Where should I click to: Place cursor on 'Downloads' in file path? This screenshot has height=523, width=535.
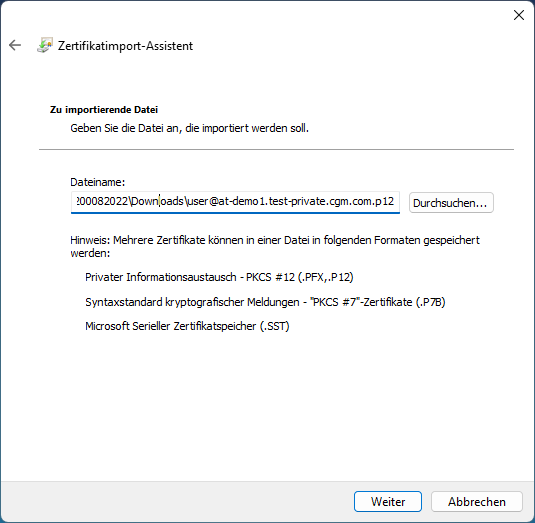tap(157, 201)
